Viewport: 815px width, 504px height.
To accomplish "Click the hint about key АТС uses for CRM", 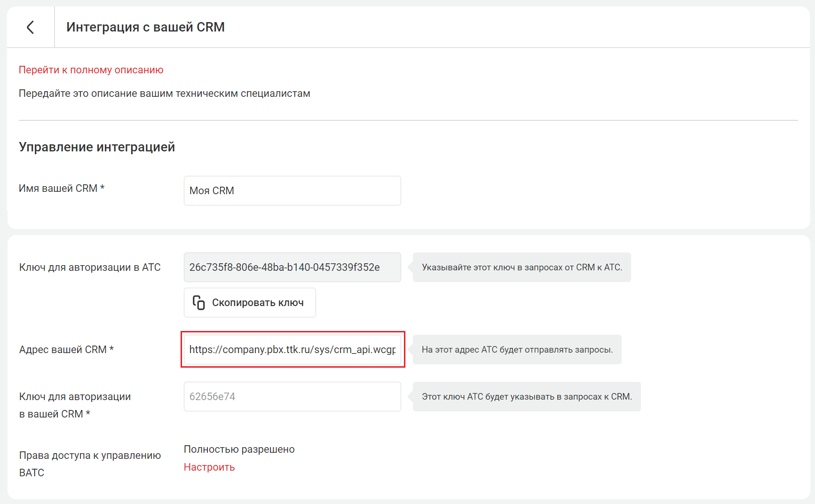I will click(x=526, y=397).
